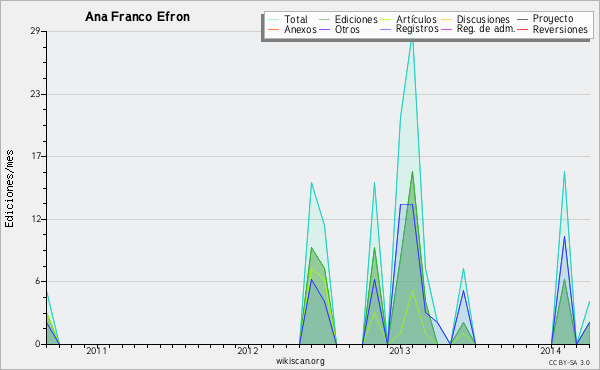The image size is (600, 370).
Task: Click the CC BY-SA 3.0 license text
Action: [x=569, y=362]
